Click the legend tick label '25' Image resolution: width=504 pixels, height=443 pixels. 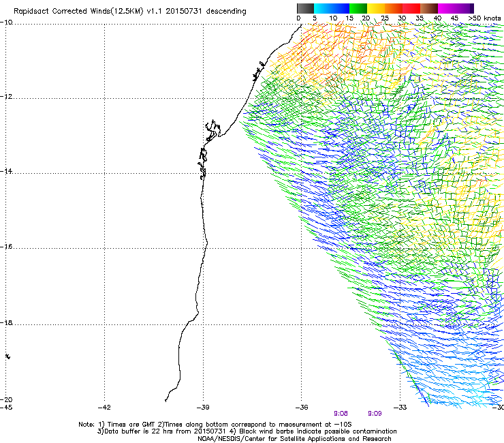[385, 18]
